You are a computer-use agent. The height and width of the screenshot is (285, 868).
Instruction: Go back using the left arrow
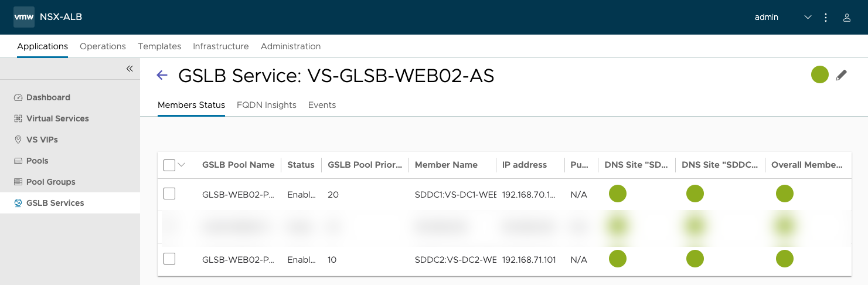tap(162, 75)
